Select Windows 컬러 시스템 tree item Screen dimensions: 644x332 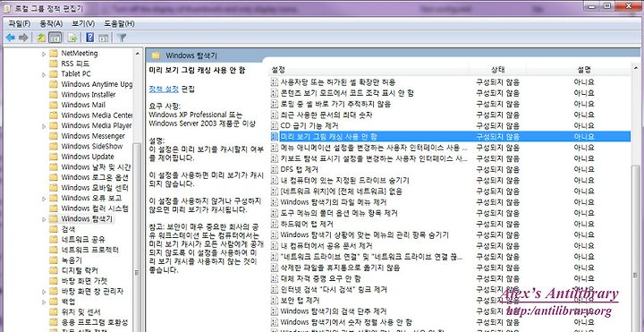(95, 209)
